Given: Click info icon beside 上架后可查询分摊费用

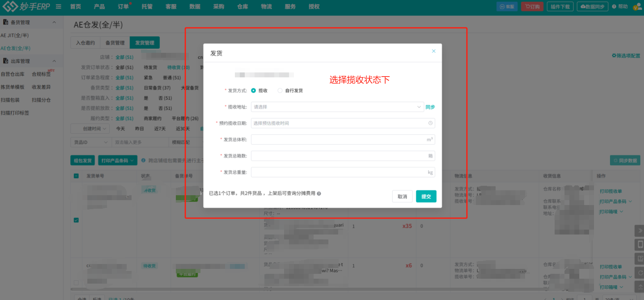Looking at the screenshot, I should [x=319, y=194].
